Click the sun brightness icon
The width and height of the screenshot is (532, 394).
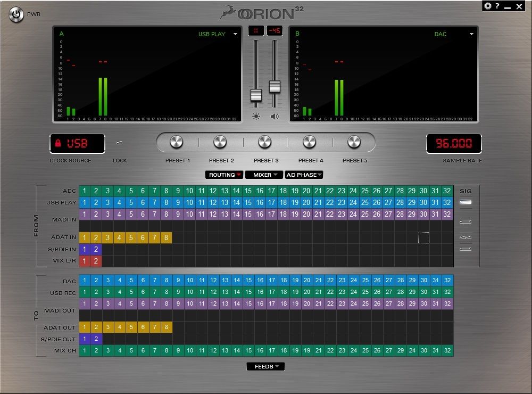[x=256, y=117]
